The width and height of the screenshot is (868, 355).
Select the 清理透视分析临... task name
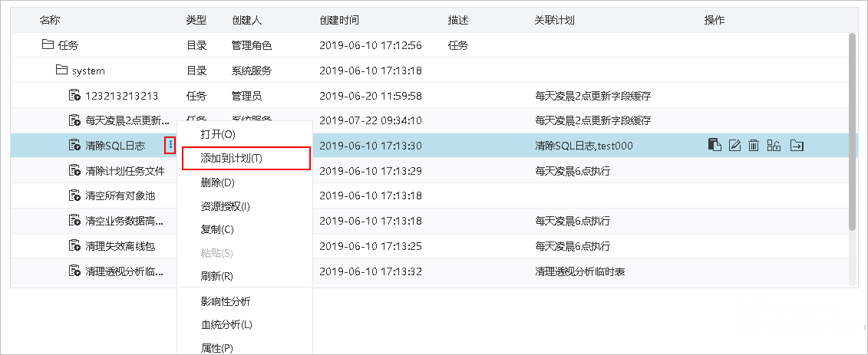tap(124, 271)
